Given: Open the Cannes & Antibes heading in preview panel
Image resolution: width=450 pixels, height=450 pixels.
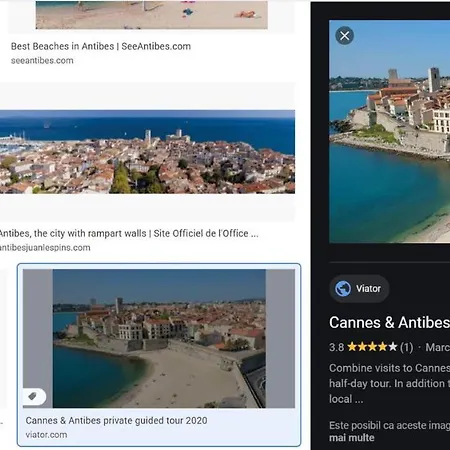Looking at the screenshot, I should [389, 322].
